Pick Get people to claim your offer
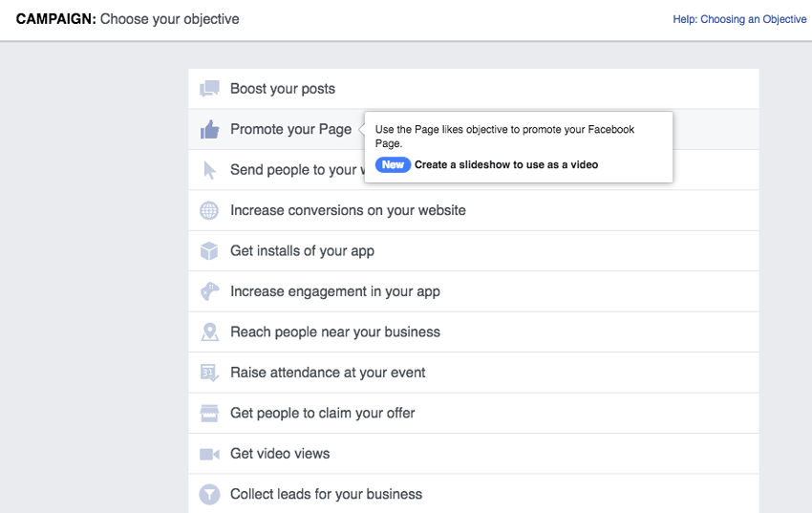Viewport: 812px width, 513px height. pos(474,413)
